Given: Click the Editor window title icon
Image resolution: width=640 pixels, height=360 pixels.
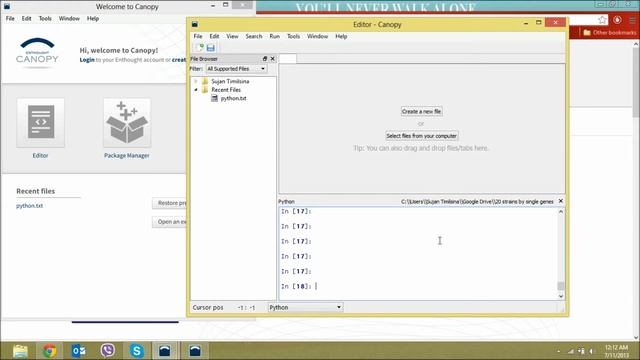Looking at the screenshot, I should click(x=195, y=24).
